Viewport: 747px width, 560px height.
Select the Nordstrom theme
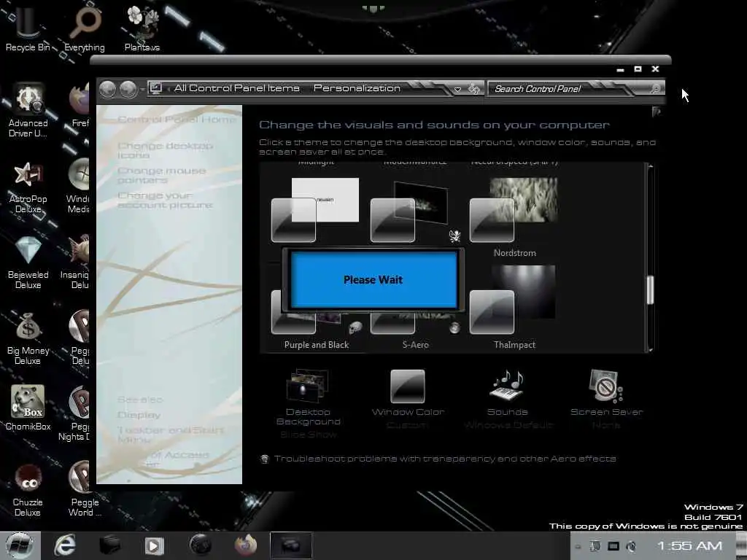pos(514,217)
